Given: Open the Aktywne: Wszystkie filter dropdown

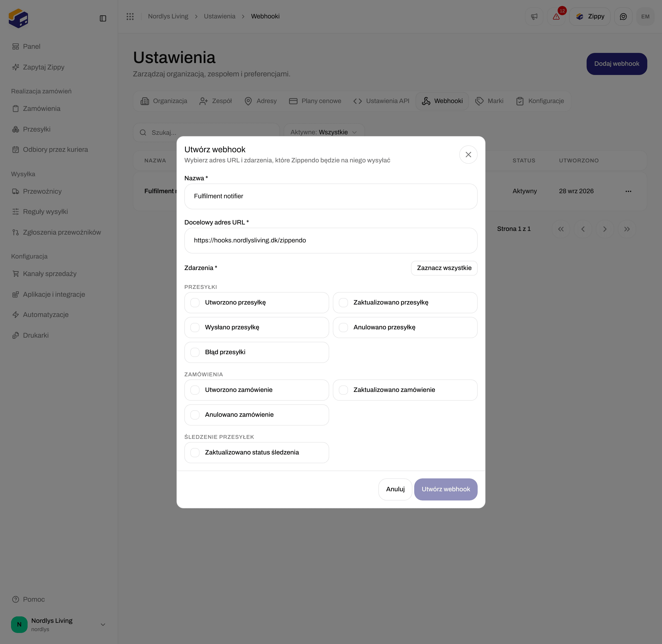Looking at the screenshot, I should coord(324,132).
